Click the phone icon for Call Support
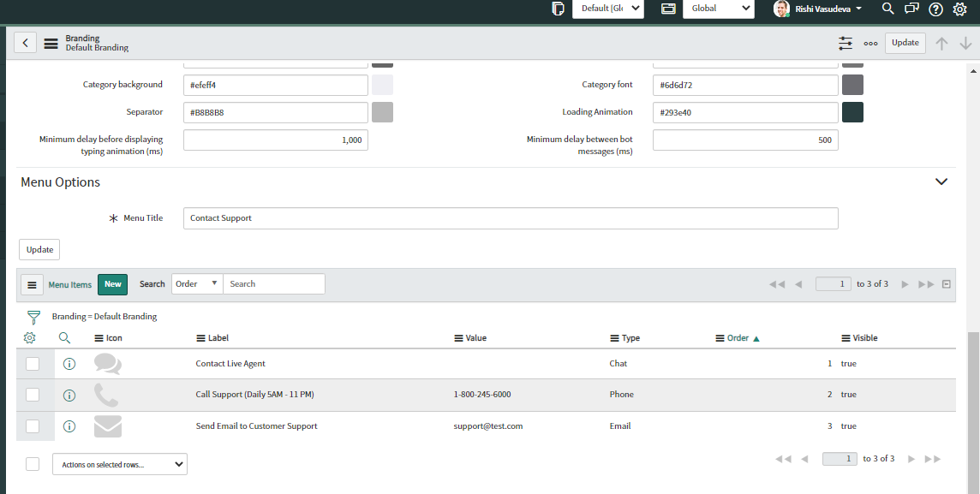Image resolution: width=980 pixels, height=494 pixels. point(105,395)
